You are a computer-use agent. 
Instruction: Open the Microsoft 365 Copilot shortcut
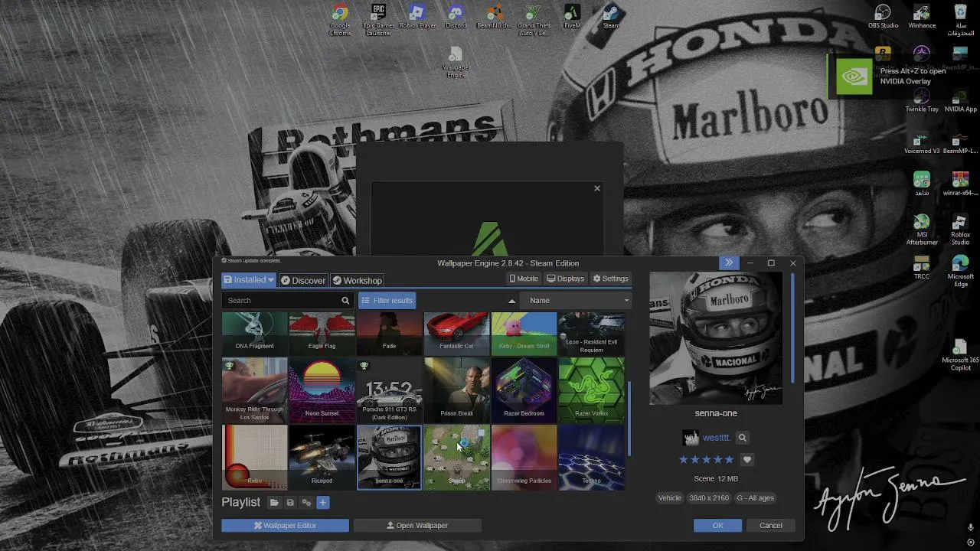(x=960, y=356)
